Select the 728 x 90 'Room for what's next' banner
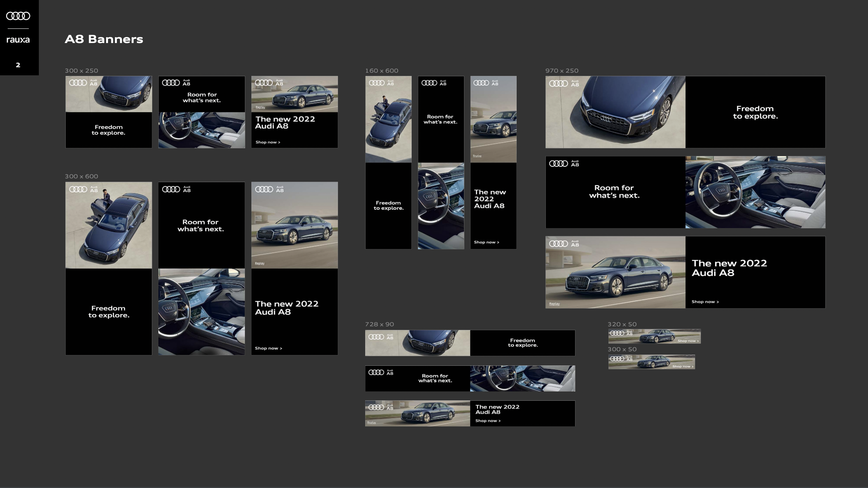This screenshot has height=488, width=868. [x=470, y=378]
